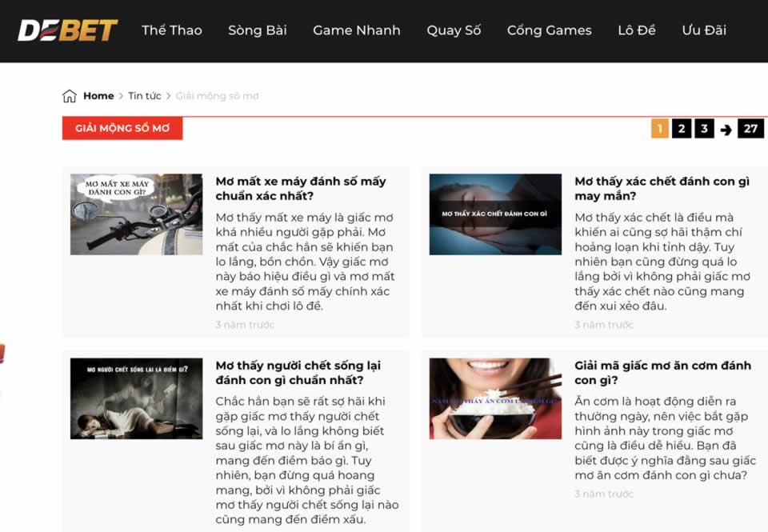
Task: Open the rice bowl dream article thumbnail
Action: pos(495,398)
